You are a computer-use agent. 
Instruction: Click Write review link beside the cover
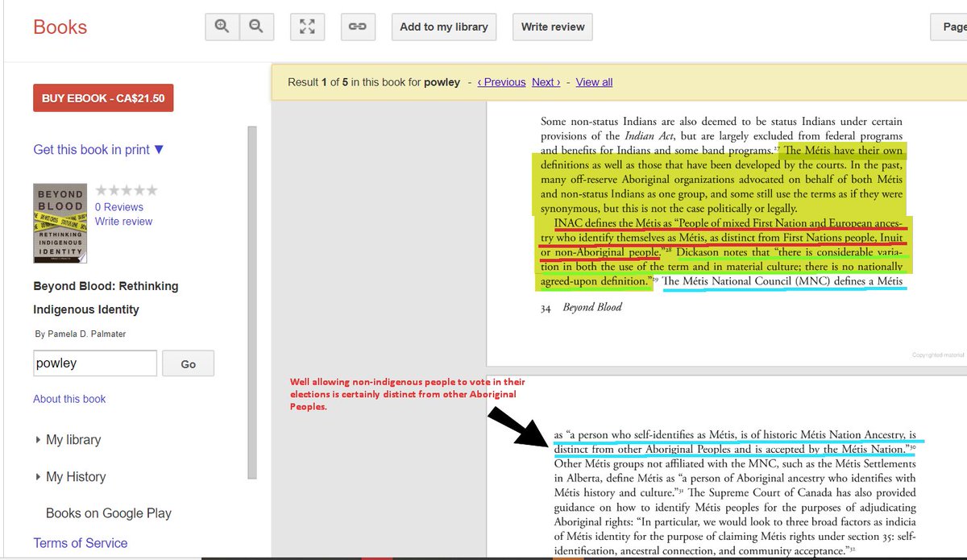point(123,222)
